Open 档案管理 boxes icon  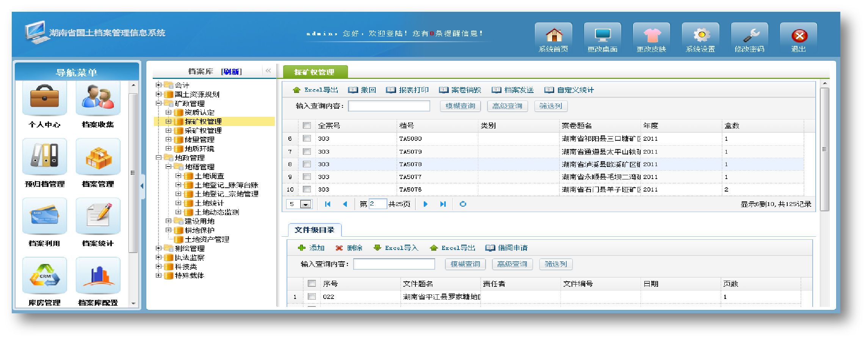tap(98, 156)
